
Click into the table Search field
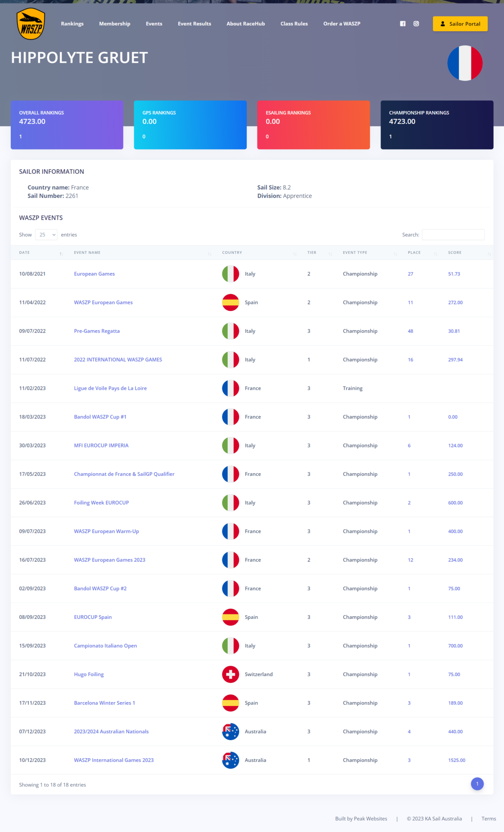pos(453,235)
